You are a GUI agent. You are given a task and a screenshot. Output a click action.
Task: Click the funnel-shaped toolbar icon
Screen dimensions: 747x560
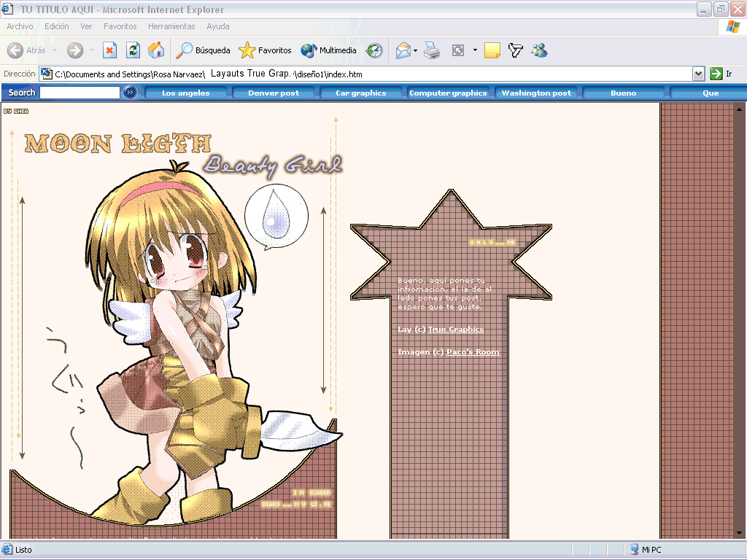coord(516,50)
